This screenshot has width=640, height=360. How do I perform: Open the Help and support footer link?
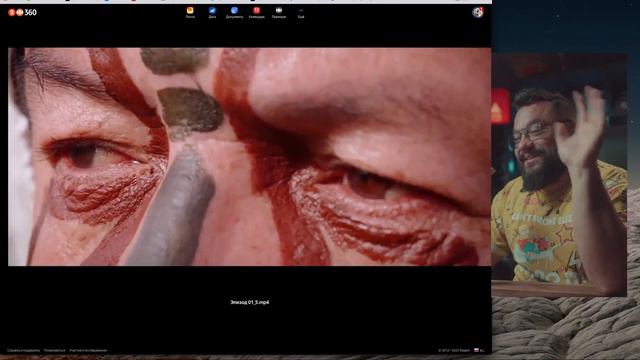[23, 350]
